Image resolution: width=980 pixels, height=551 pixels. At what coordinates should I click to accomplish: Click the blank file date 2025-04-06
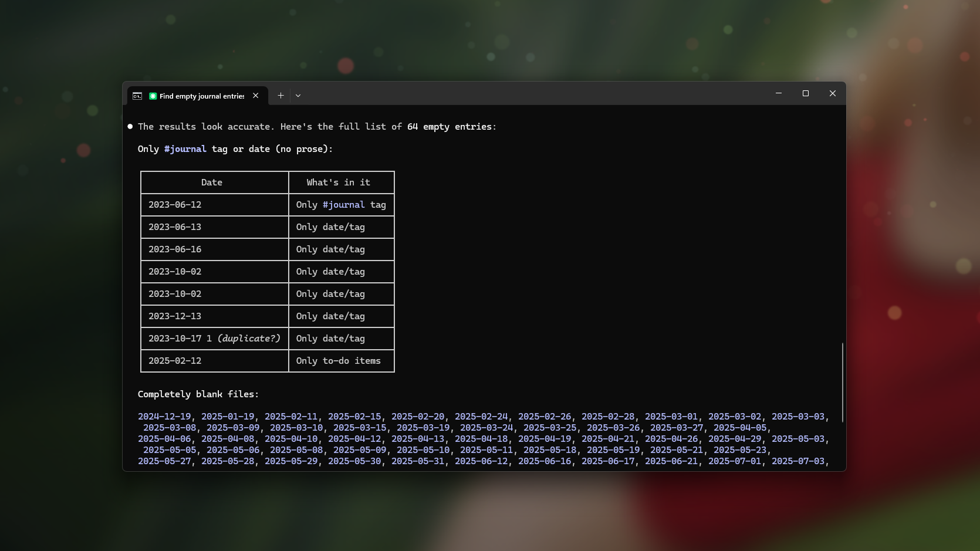164,439
